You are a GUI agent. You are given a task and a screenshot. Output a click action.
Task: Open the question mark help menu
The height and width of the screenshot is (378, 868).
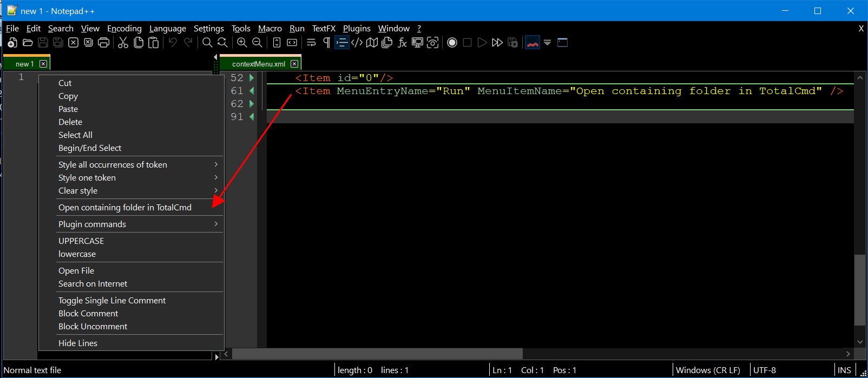tap(419, 29)
